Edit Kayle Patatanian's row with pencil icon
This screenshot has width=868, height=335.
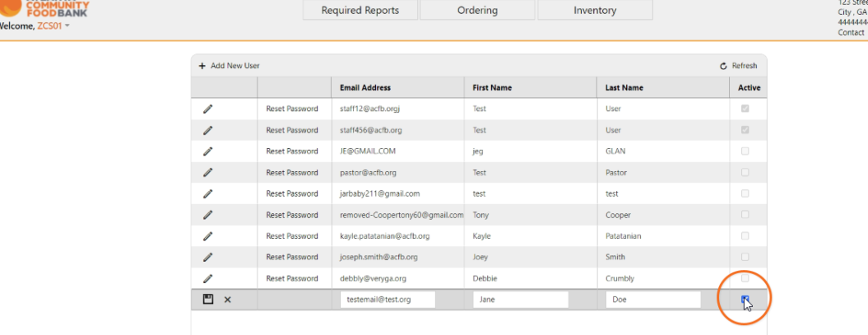click(208, 236)
